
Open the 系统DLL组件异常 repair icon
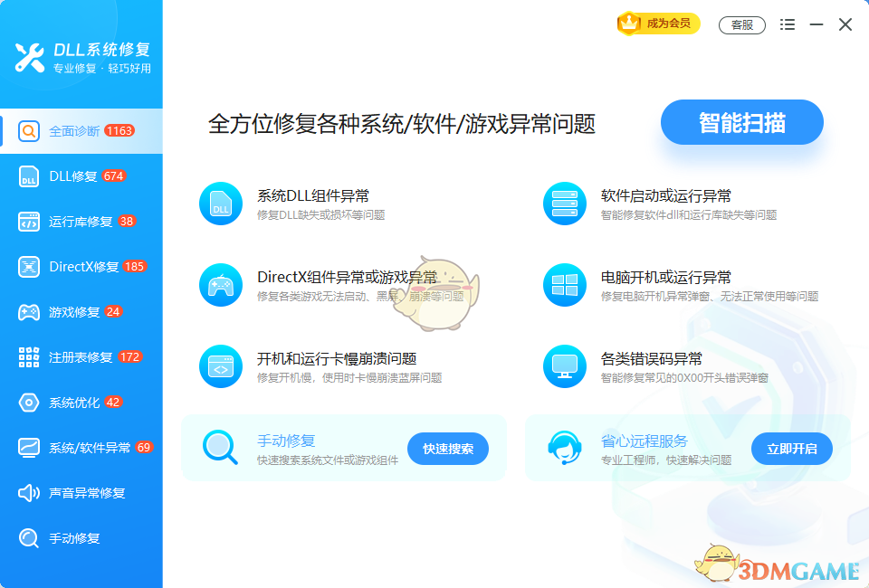tap(220, 203)
